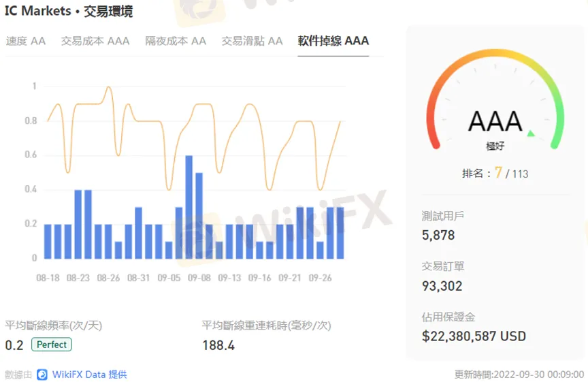This screenshot has width=588, height=382.
Task: Click the 測試用戶 value 5,878
Action: click(x=438, y=236)
